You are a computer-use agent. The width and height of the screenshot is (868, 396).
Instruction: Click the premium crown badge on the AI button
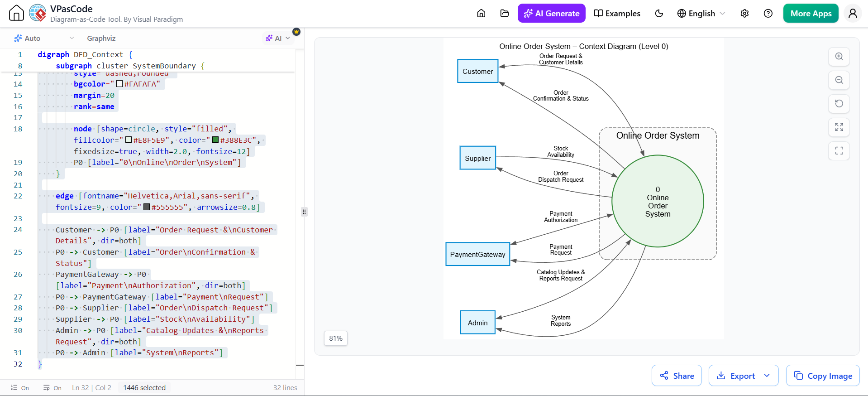click(296, 32)
